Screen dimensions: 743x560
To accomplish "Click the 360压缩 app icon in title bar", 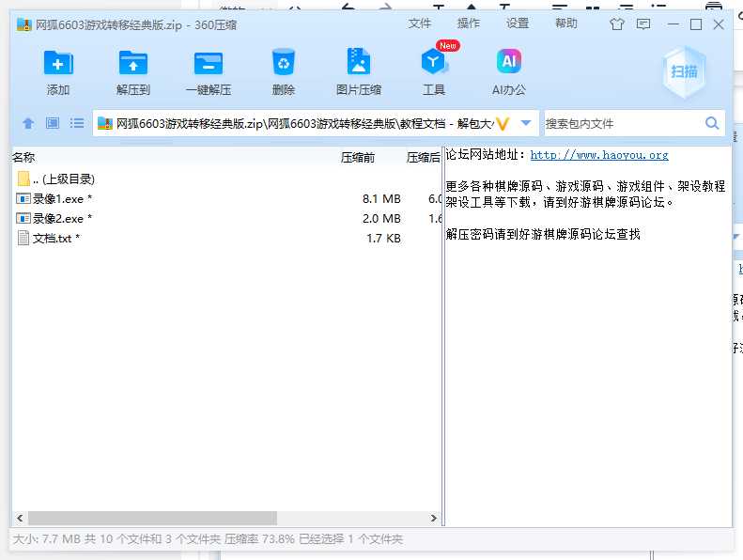I will pos(23,24).
